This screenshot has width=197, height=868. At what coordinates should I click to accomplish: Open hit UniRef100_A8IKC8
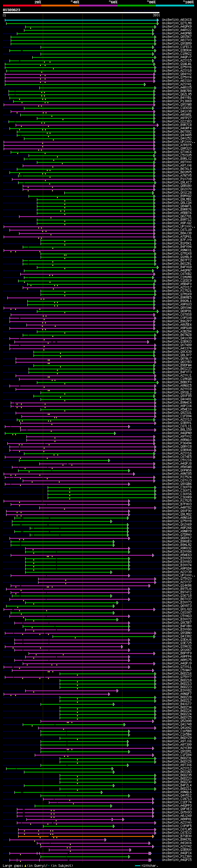pyautogui.click(x=177, y=20)
